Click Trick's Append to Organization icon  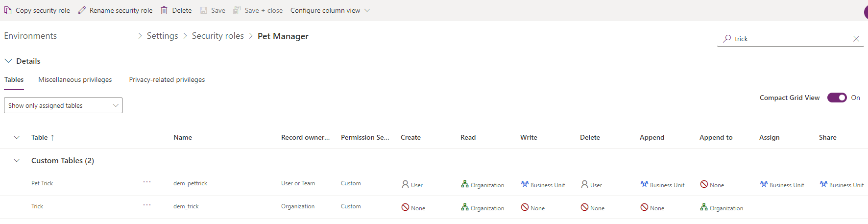(704, 207)
